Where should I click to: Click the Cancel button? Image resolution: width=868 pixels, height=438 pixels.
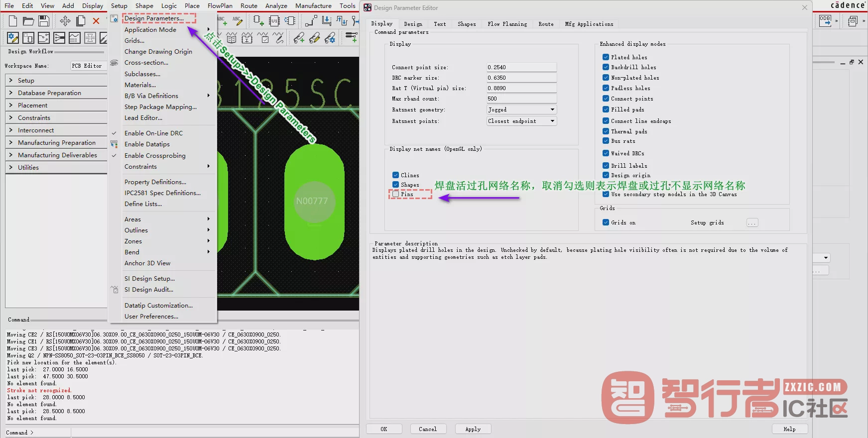click(428, 429)
